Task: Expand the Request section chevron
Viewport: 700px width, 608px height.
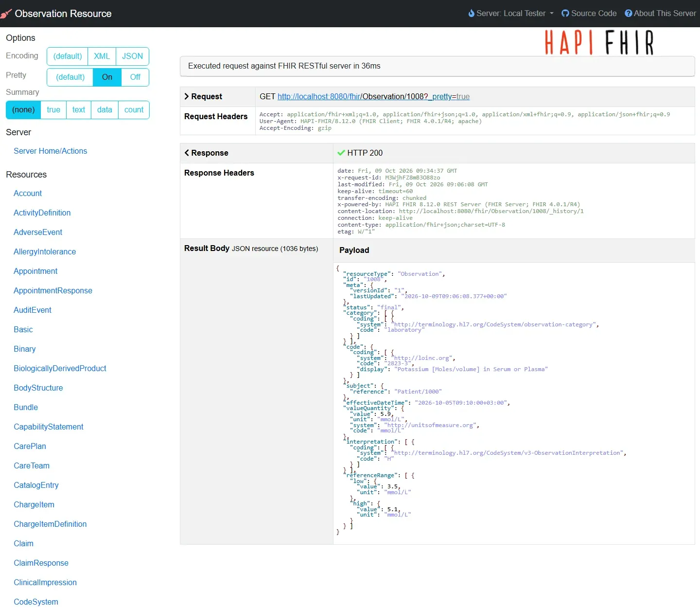Action: click(x=187, y=96)
